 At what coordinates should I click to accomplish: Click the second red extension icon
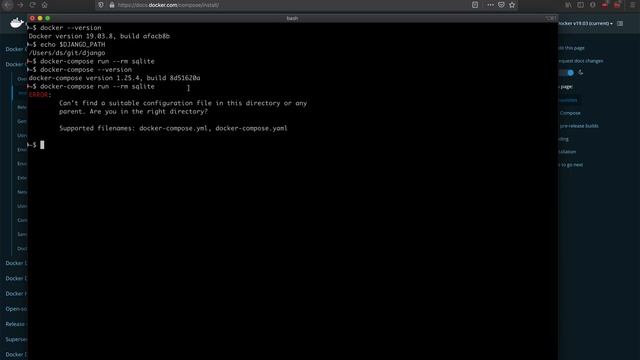point(617,5)
